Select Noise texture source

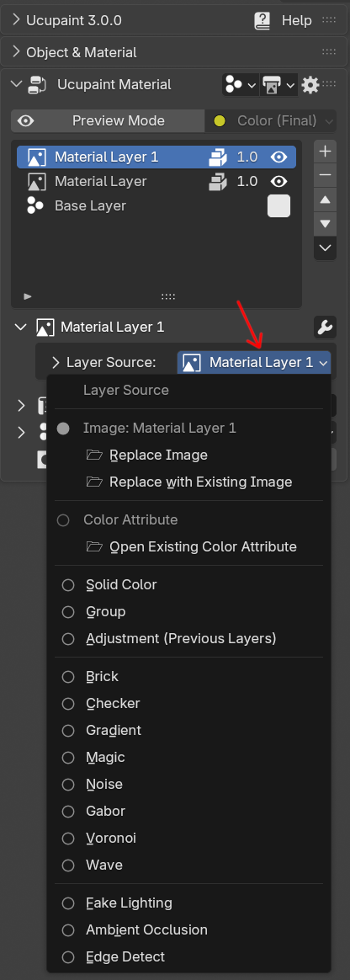pyautogui.click(x=189, y=785)
